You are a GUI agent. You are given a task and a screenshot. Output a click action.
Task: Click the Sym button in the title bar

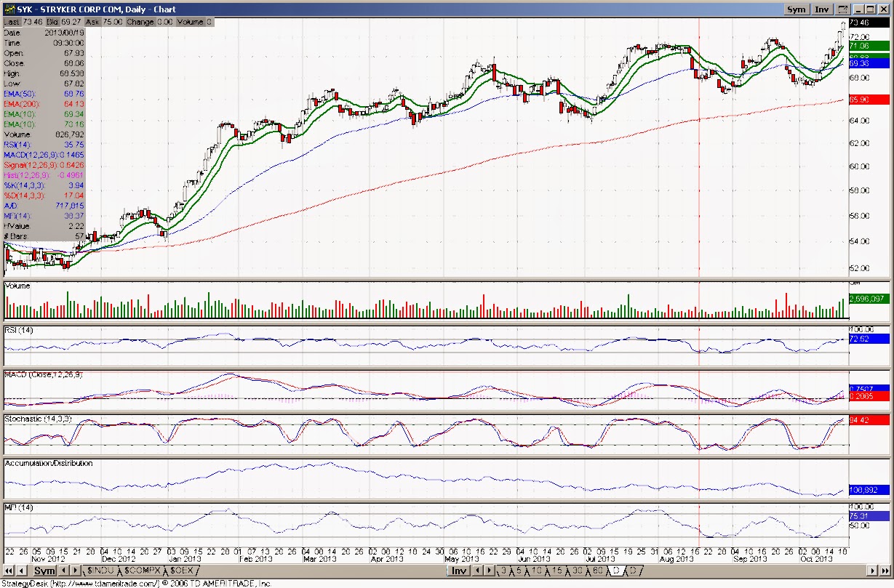(x=797, y=9)
